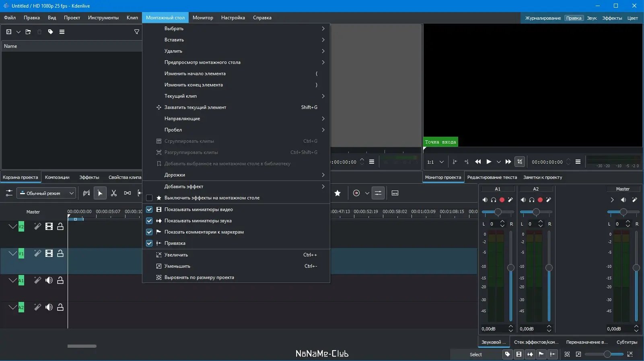Switch to the 'Композиции' tab
This screenshot has width=644, height=361.
point(57,177)
